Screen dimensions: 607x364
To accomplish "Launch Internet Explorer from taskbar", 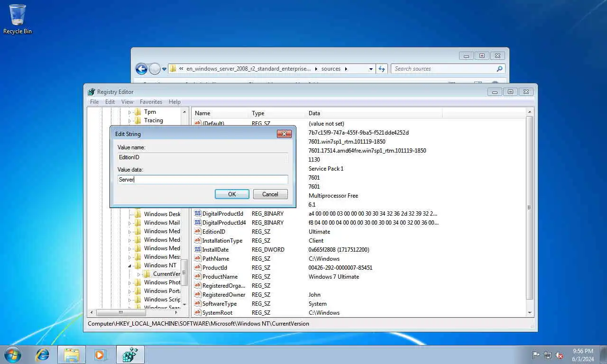I will click(43, 355).
